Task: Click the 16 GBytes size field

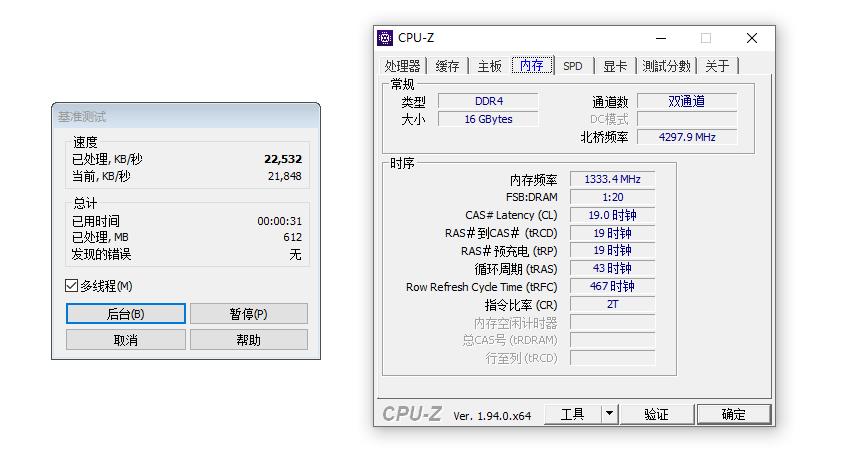Action: coord(488,119)
